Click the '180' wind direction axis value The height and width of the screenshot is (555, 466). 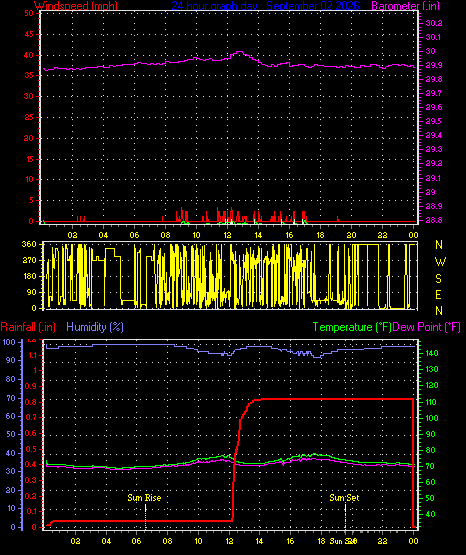point(29,276)
